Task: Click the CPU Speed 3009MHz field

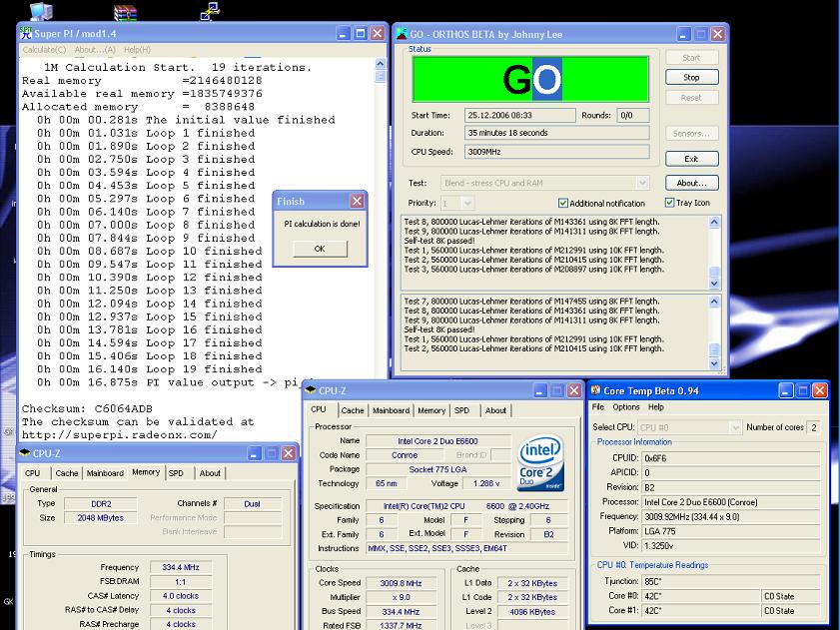Action: tap(556, 152)
